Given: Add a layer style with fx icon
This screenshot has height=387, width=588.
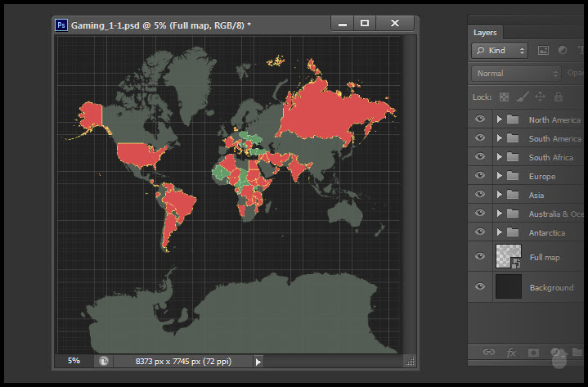Looking at the screenshot, I should tap(512, 352).
